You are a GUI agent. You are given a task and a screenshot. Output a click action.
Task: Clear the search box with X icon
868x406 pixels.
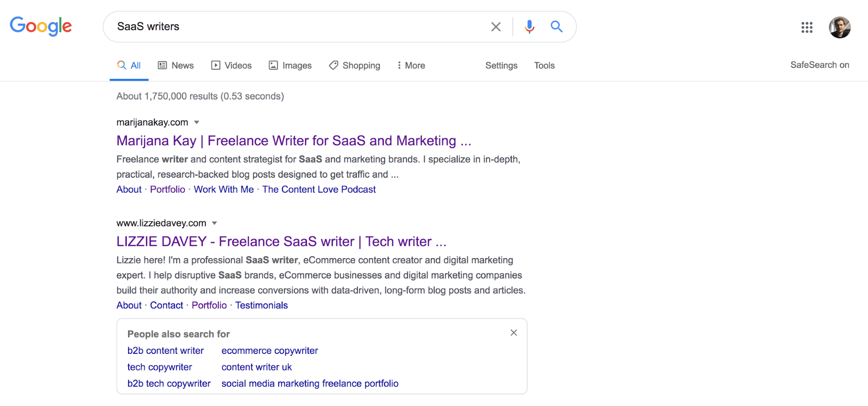495,27
